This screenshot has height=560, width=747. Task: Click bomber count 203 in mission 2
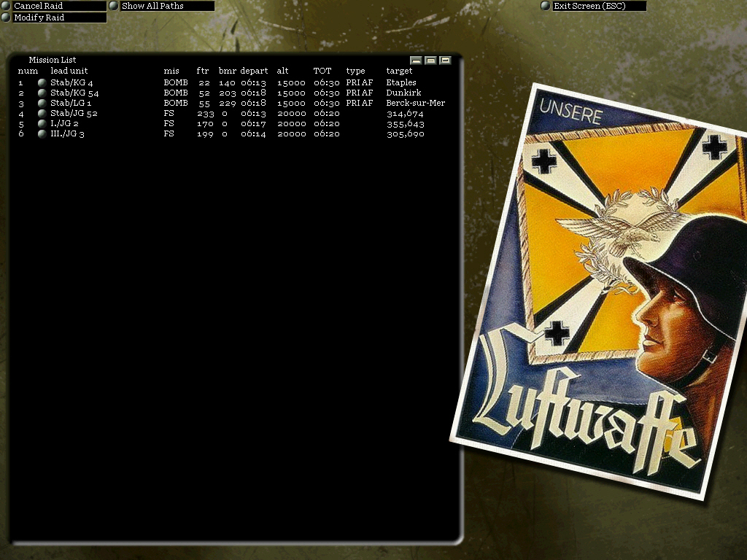(228, 93)
